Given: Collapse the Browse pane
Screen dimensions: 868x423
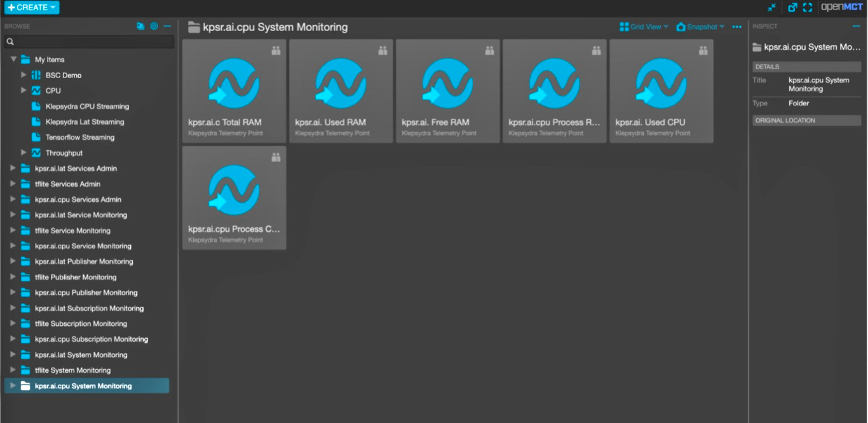Looking at the screenshot, I should [x=167, y=26].
